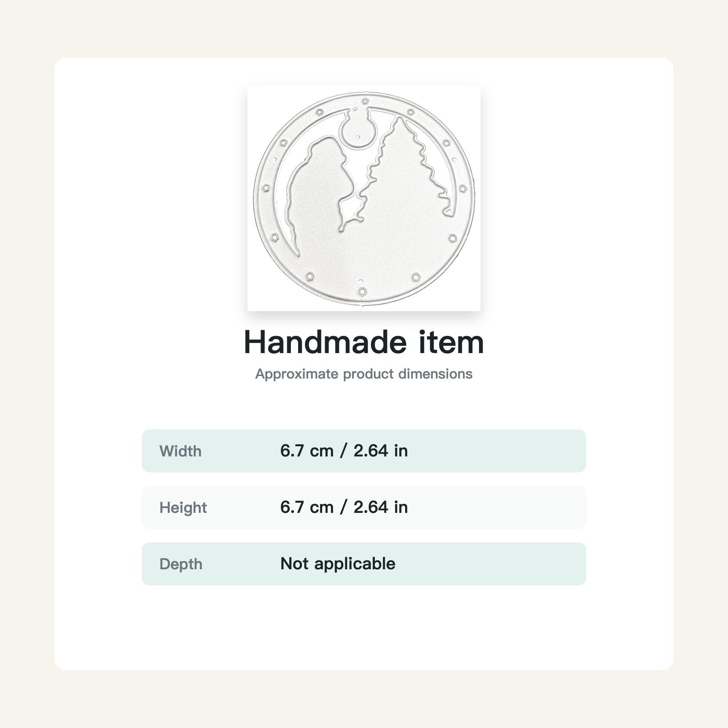The image size is (728, 728).
Task: Click the star on the ring's right edge
Action: (x=463, y=189)
